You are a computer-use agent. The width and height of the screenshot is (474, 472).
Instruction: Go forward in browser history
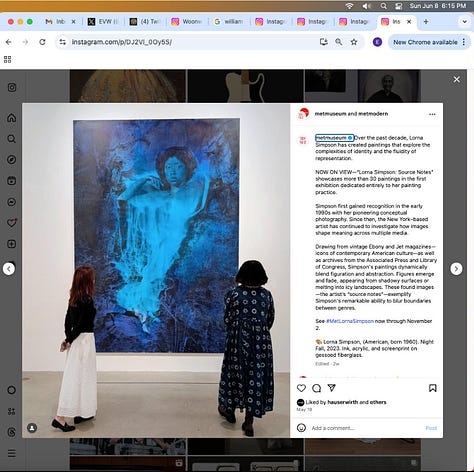point(25,42)
